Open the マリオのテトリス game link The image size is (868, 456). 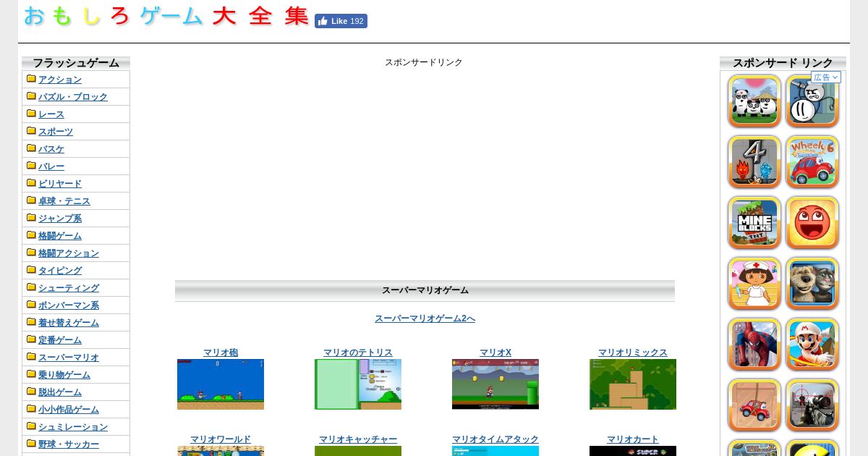tap(358, 352)
